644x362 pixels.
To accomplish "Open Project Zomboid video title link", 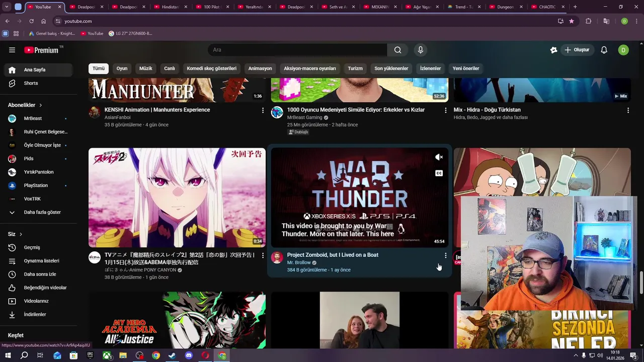I will [x=333, y=255].
